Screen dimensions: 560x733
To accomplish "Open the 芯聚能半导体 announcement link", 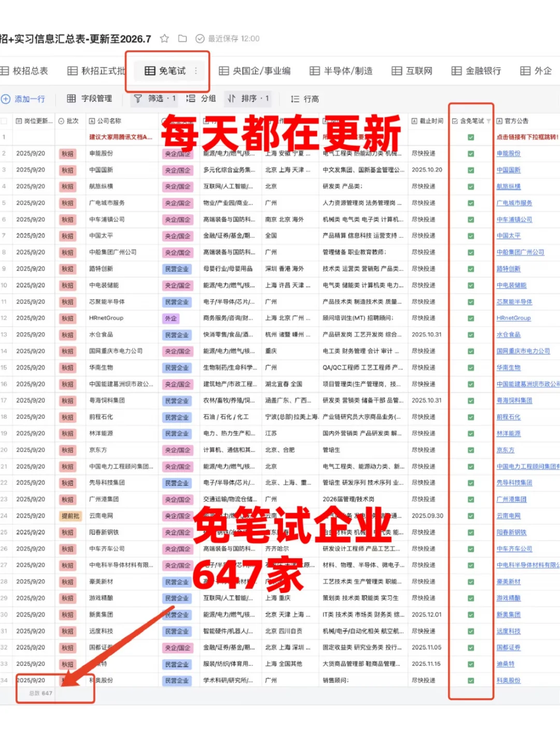I will point(514,302).
